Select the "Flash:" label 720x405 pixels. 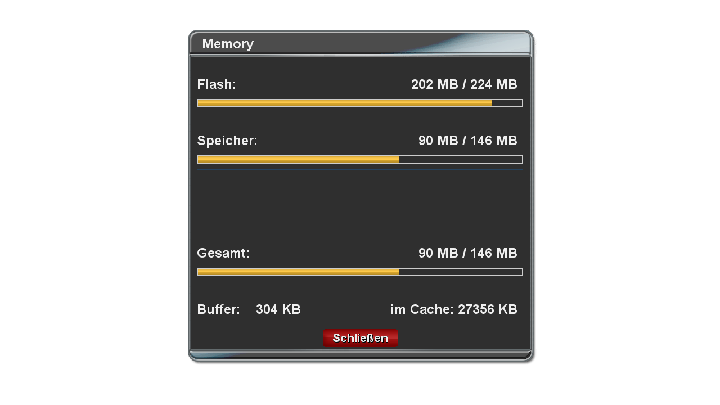pos(217,83)
